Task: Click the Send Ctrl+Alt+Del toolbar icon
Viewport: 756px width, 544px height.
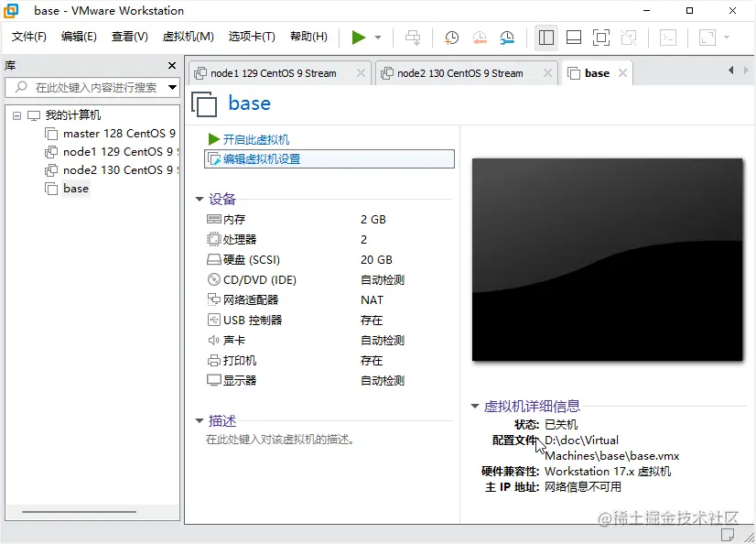Action: coord(413,38)
